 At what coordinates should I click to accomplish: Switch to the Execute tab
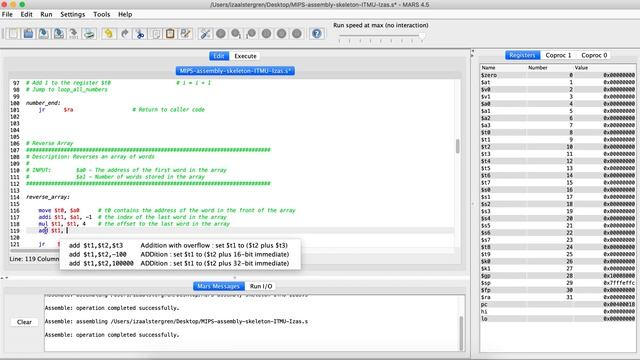(245, 56)
